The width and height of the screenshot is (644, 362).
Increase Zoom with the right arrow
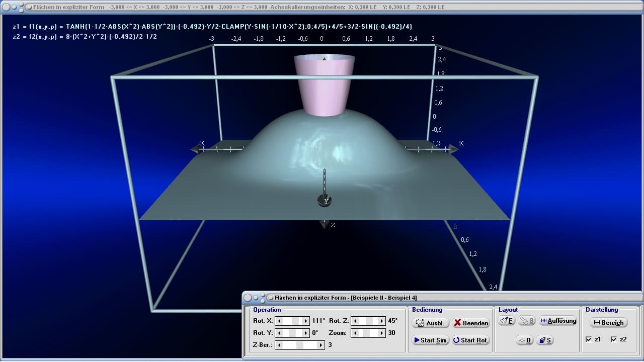click(x=381, y=333)
